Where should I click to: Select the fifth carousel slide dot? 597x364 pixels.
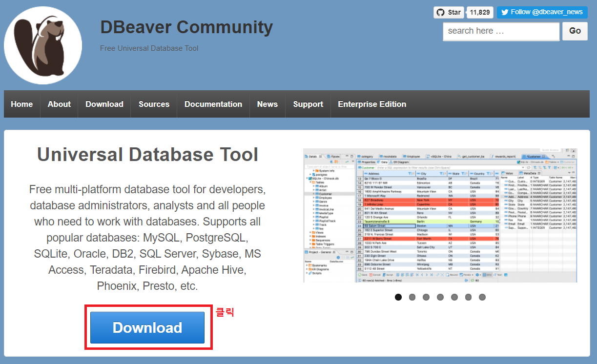[x=454, y=297]
